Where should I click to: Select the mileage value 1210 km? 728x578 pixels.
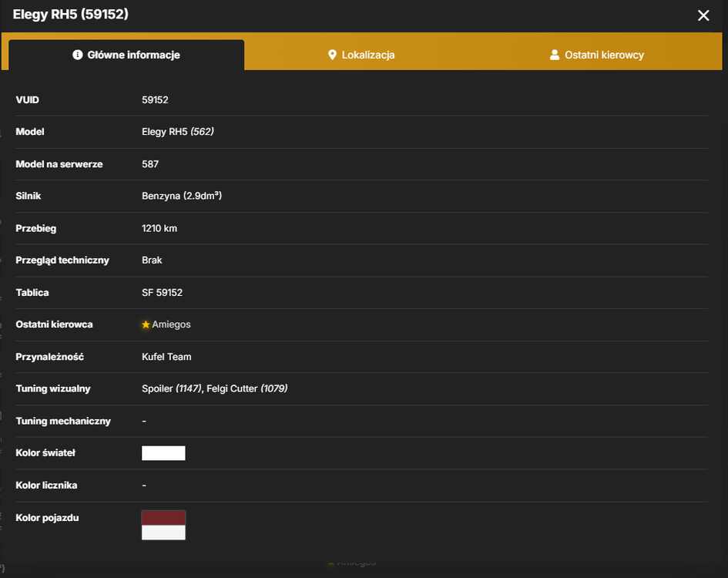coord(159,228)
